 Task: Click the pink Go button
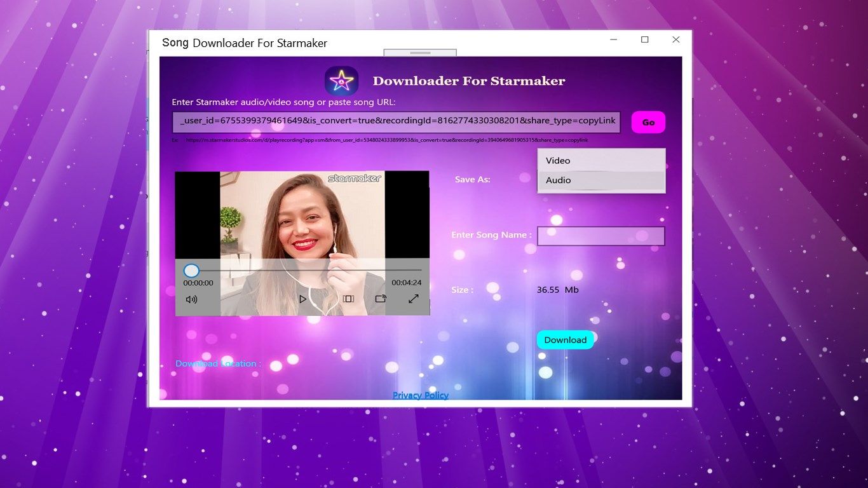(648, 122)
